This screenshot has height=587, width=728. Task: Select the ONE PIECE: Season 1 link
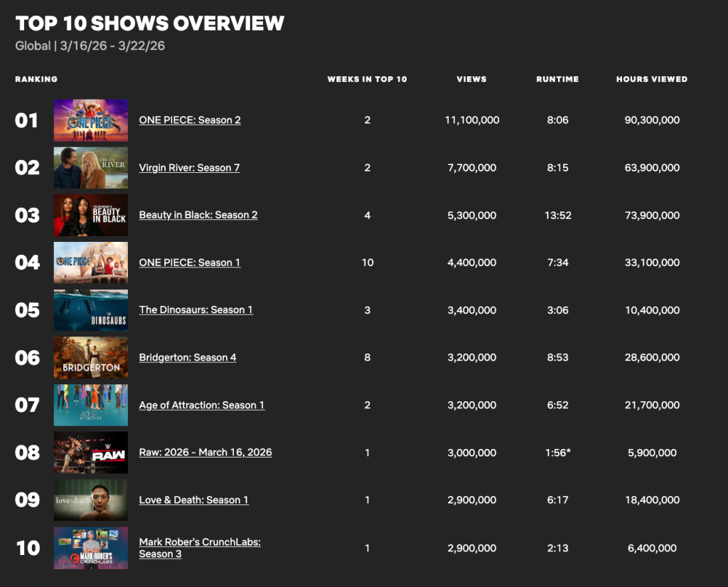pos(190,263)
